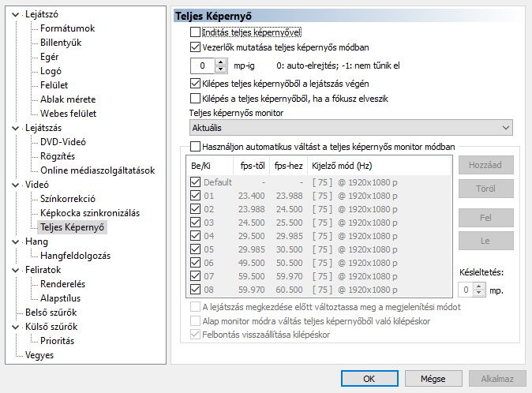
Task: Select 'Online médiaszolgáltatások' item
Action: pyautogui.click(x=97, y=170)
